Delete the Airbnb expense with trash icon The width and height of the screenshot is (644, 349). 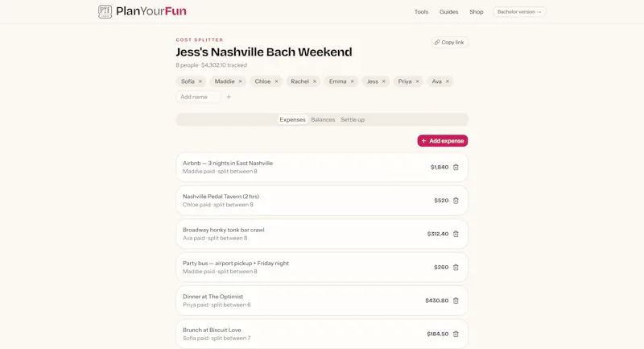pos(456,168)
